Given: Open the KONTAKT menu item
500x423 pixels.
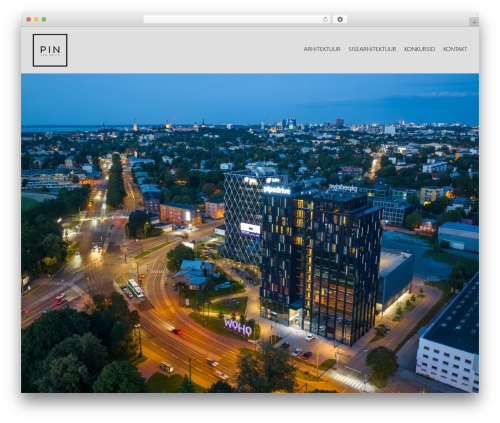Looking at the screenshot, I should click(x=455, y=49).
